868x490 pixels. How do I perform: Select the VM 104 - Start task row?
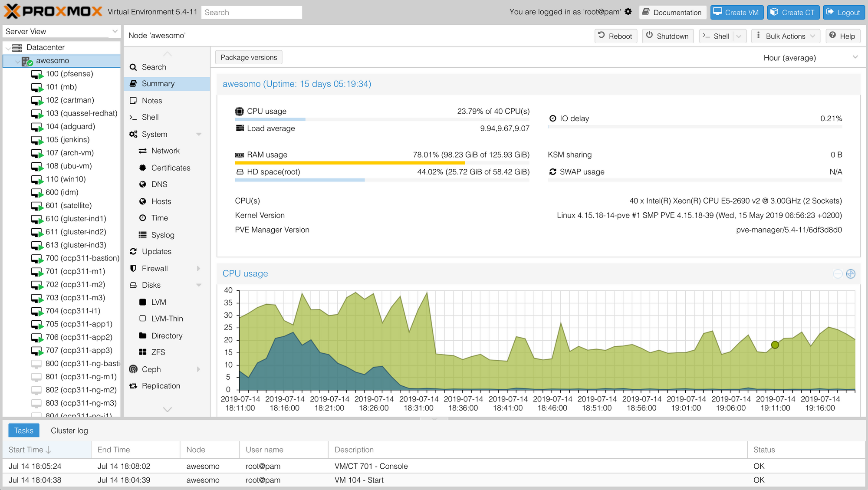[x=434, y=480]
